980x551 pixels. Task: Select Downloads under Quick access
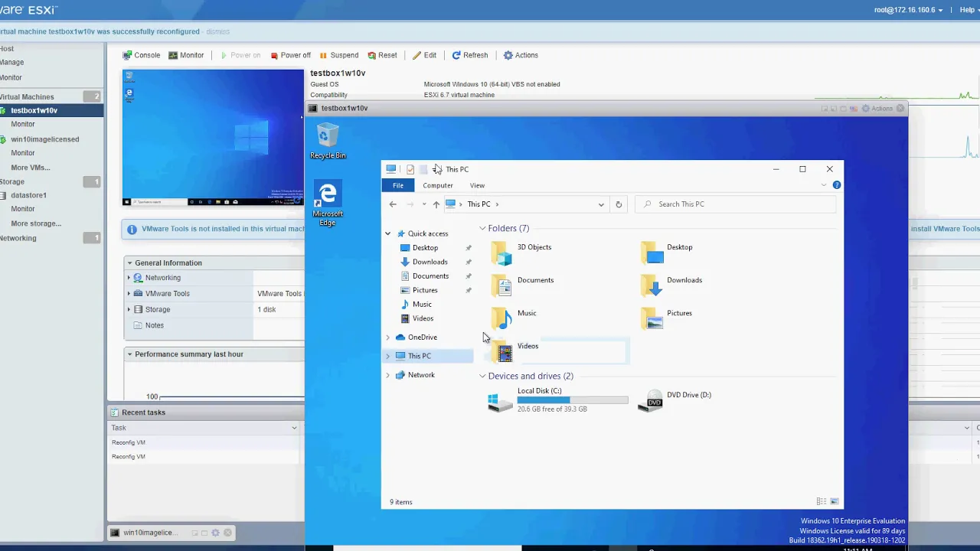(x=430, y=262)
